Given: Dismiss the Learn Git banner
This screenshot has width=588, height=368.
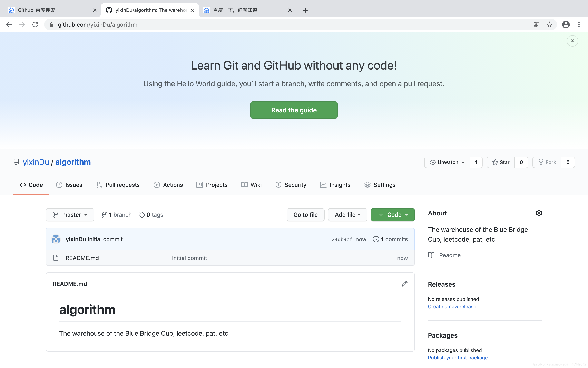Looking at the screenshot, I should point(572,41).
